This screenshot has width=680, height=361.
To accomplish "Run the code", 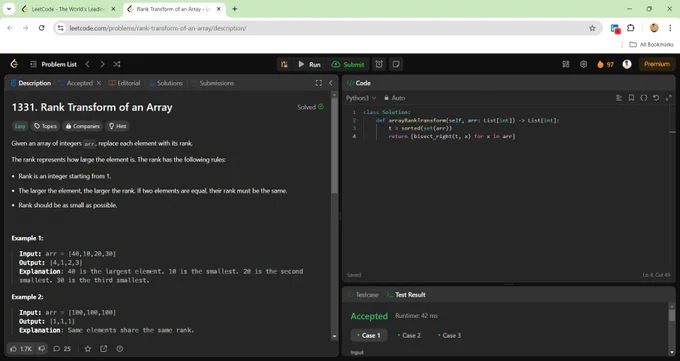I will tap(309, 64).
